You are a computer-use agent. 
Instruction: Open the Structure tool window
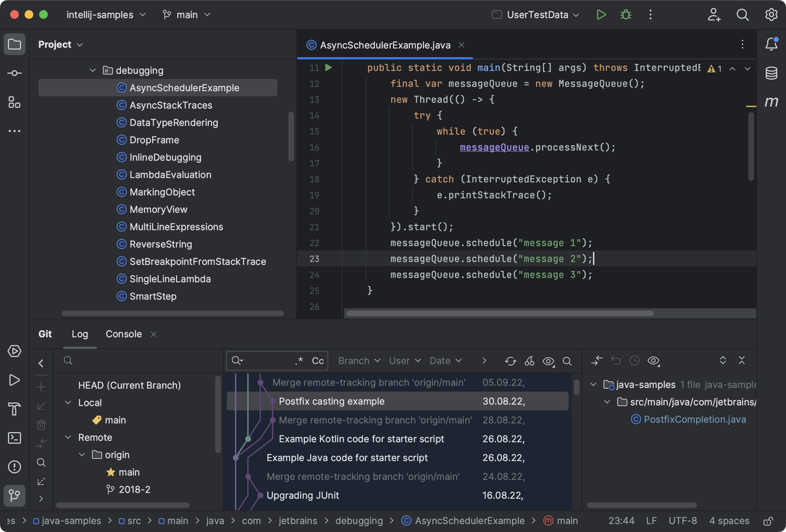click(14, 103)
